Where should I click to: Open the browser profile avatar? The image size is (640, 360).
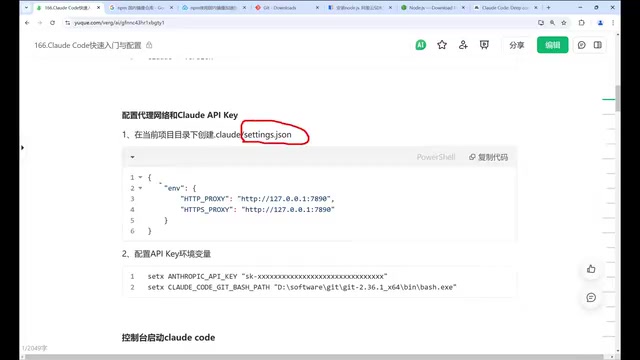[600, 23]
